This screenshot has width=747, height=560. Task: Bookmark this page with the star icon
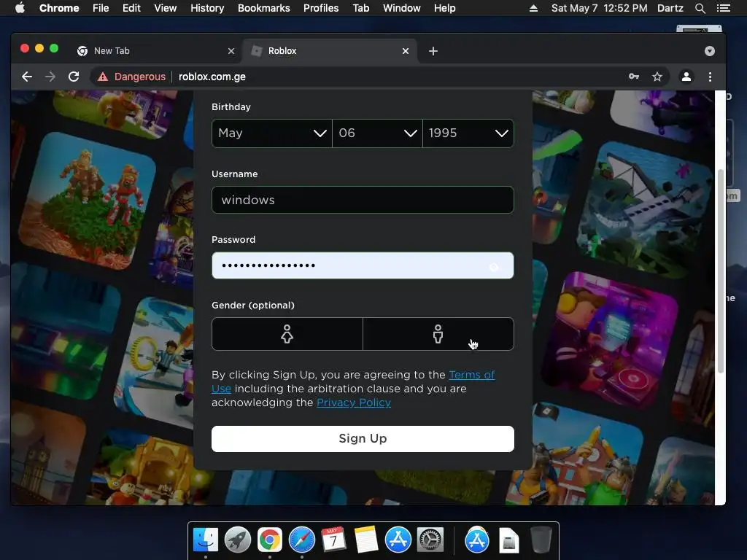tap(657, 77)
